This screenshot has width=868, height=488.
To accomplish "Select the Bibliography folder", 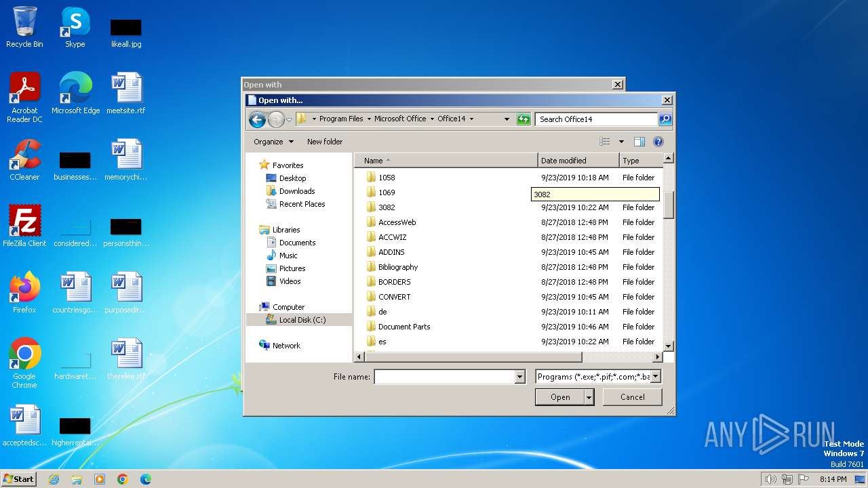I will pos(398,267).
